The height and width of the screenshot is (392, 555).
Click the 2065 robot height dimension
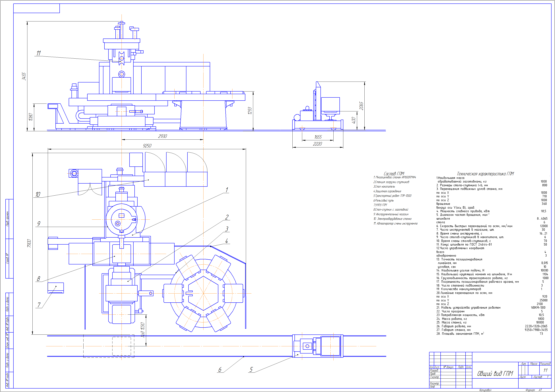[361, 106]
